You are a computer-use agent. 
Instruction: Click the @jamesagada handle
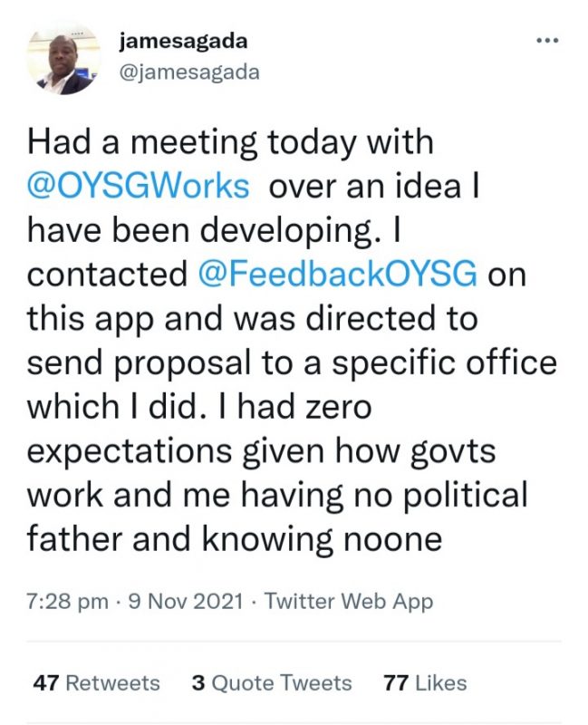click(x=188, y=72)
